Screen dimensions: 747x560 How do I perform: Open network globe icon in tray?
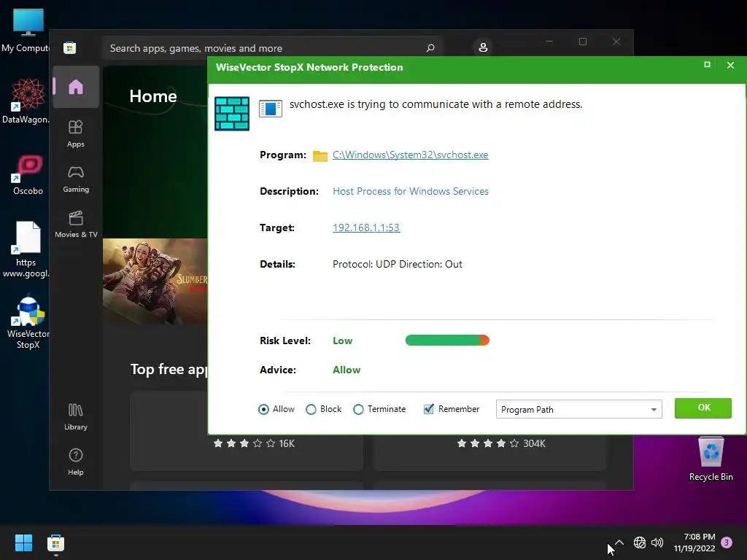639,542
